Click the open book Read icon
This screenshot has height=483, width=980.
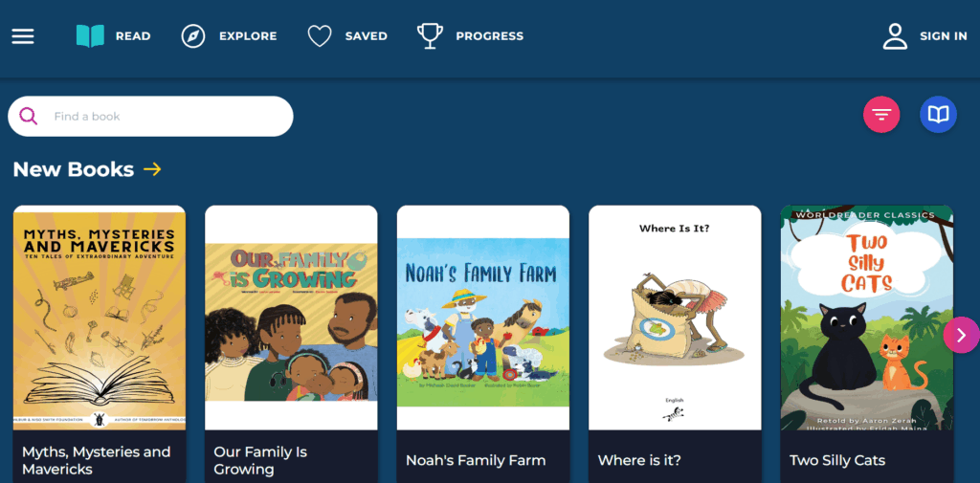tap(90, 36)
